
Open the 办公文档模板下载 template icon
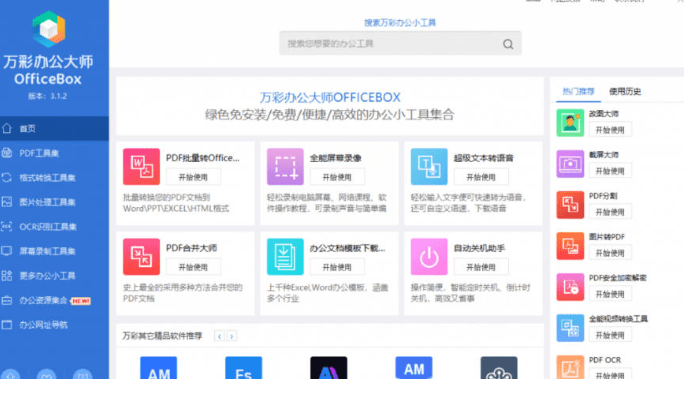pyautogui.click(x=285, y=257)
